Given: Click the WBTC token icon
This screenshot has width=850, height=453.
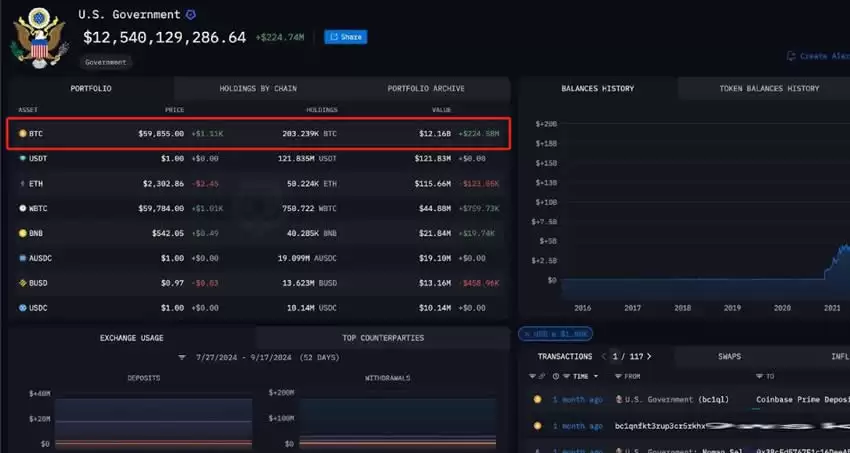Looking at the screenshot, I should click(23, 208).
